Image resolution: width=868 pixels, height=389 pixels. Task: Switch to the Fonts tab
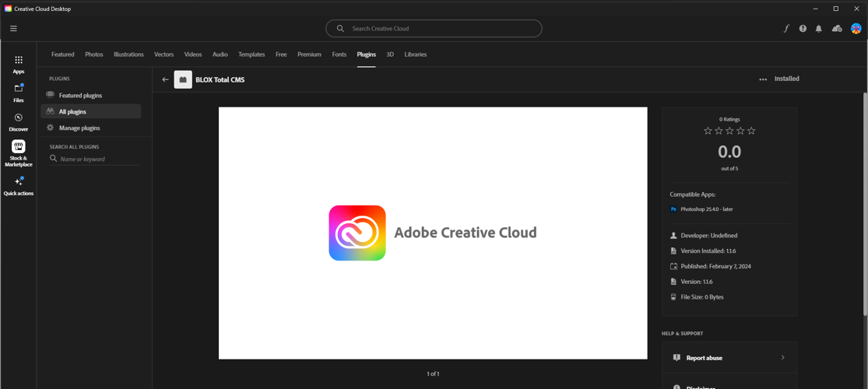coord(339,54)
